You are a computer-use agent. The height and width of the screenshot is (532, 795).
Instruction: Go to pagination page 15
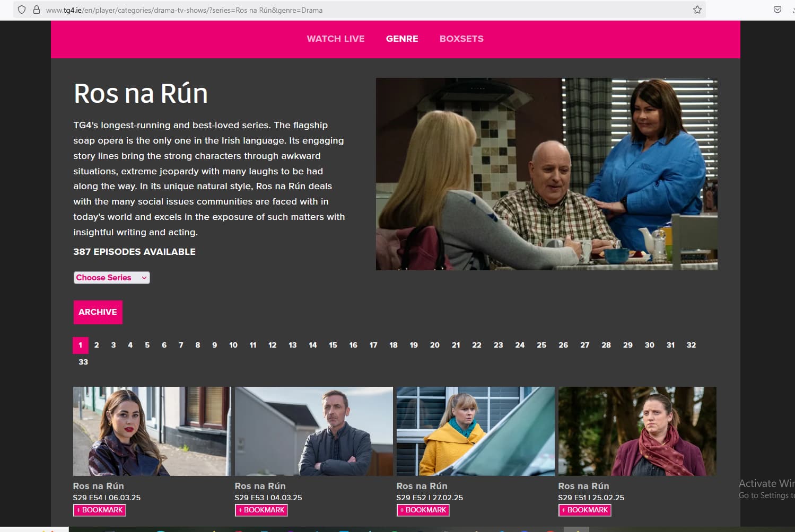[x=333, y=345]
